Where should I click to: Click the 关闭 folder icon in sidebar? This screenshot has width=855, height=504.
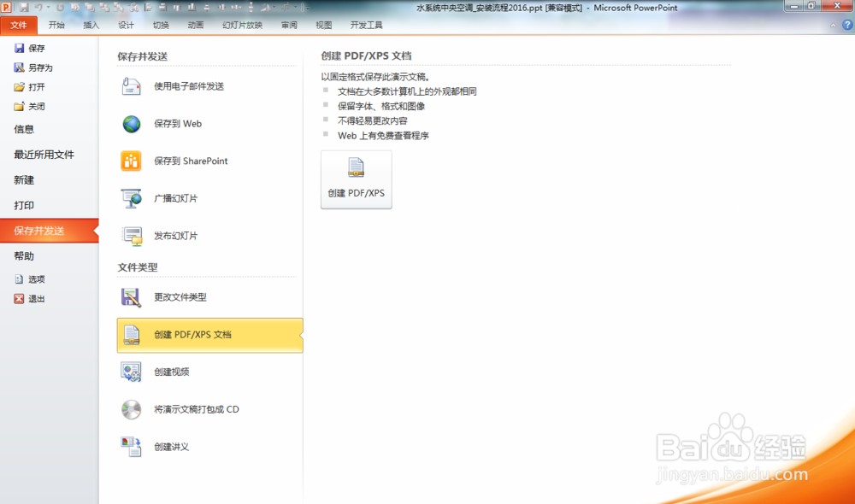pos(19,106)
